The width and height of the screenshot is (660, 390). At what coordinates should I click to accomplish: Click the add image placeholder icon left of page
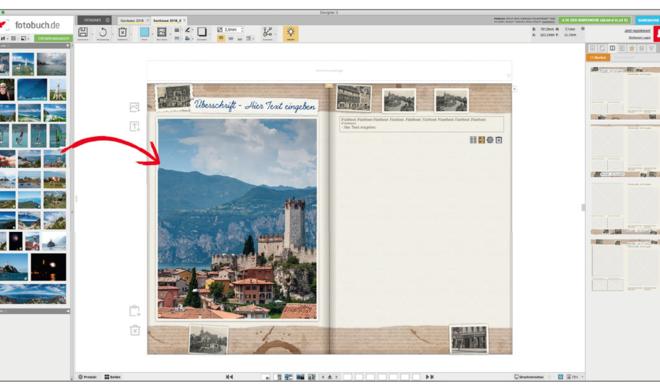tap(134, 107)
